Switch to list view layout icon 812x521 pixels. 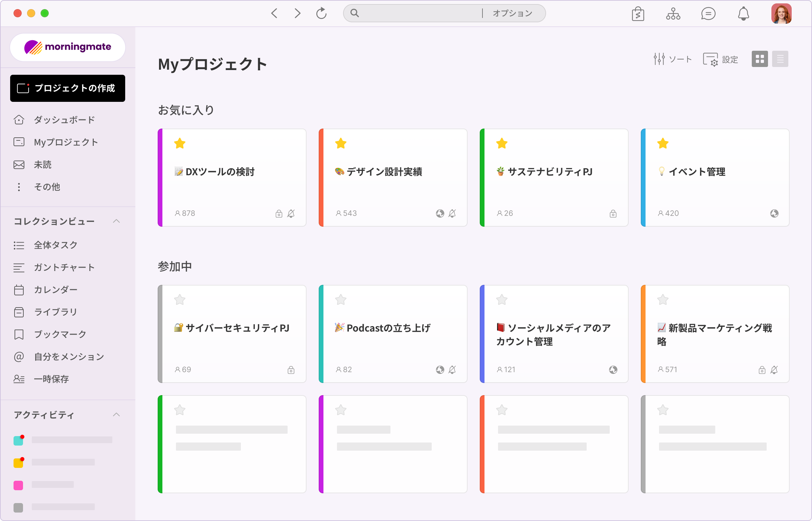tap(780, 59)
